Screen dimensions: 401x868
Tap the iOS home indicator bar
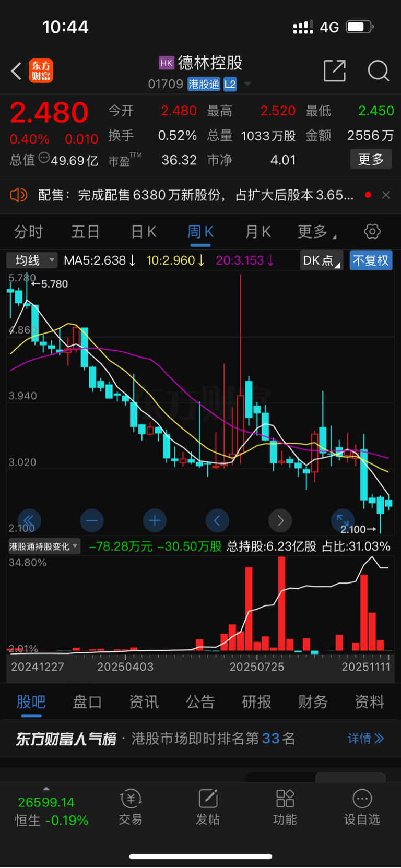tap(200, 857)
